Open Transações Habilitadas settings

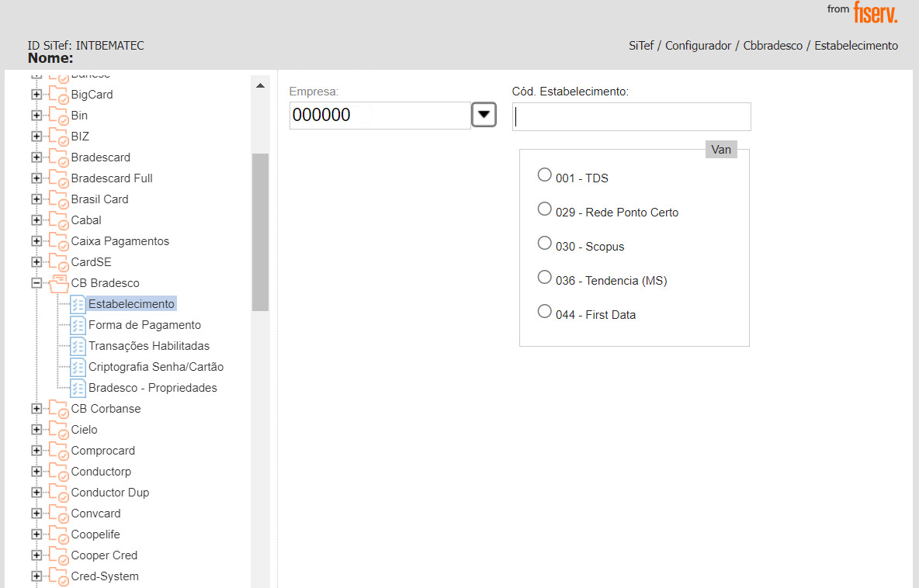(149, 346)
